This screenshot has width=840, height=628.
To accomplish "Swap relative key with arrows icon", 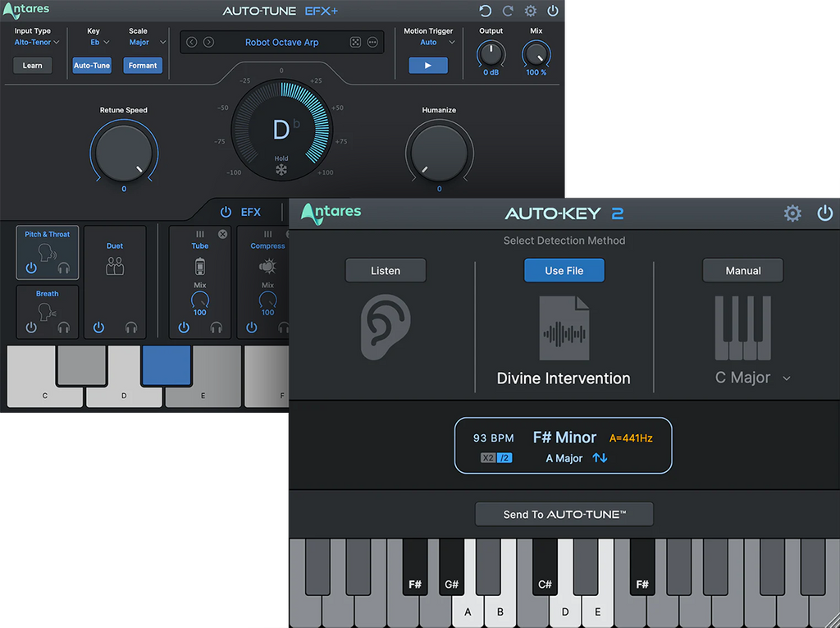I will [600, 457].
